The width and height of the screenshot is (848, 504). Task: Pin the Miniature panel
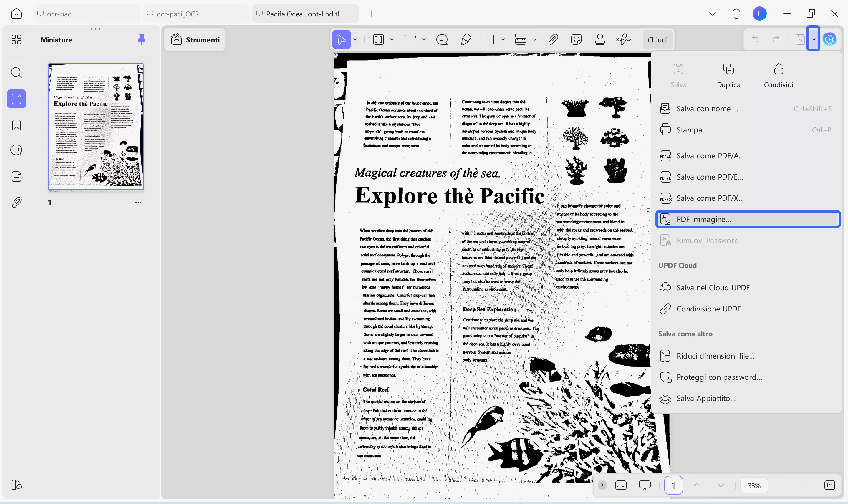coord(142,39)
